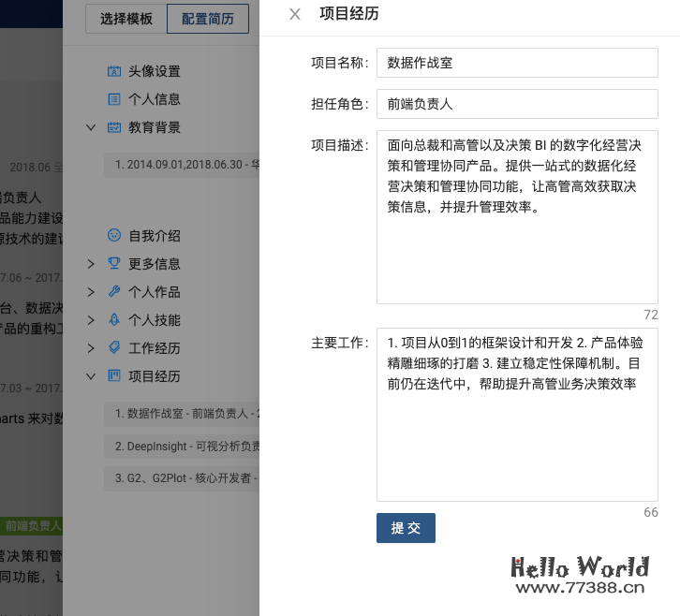
Task: Click the 担任角色 input field
Action: (517, 104)
